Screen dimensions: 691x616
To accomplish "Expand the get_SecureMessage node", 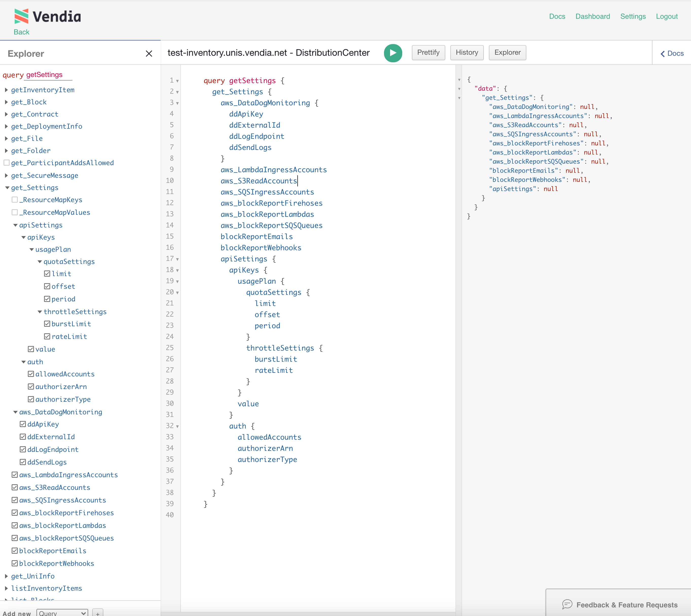I will point(6,175).
